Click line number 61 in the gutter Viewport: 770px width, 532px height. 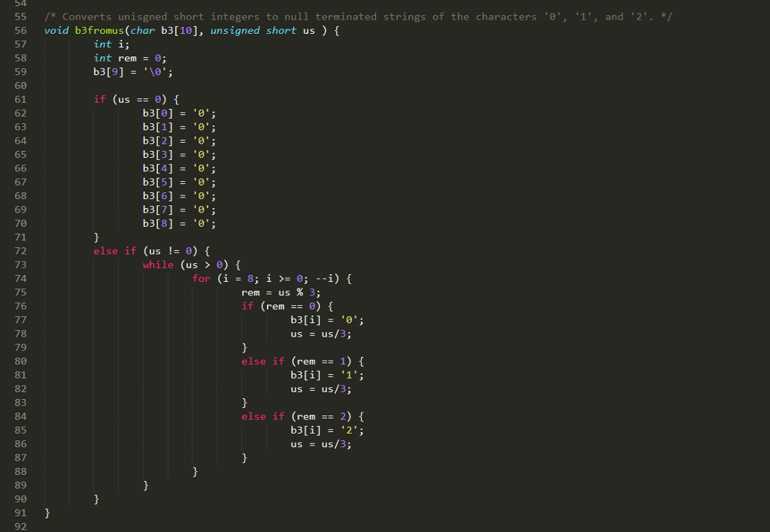pyautogui.click(x=20, y=99)
